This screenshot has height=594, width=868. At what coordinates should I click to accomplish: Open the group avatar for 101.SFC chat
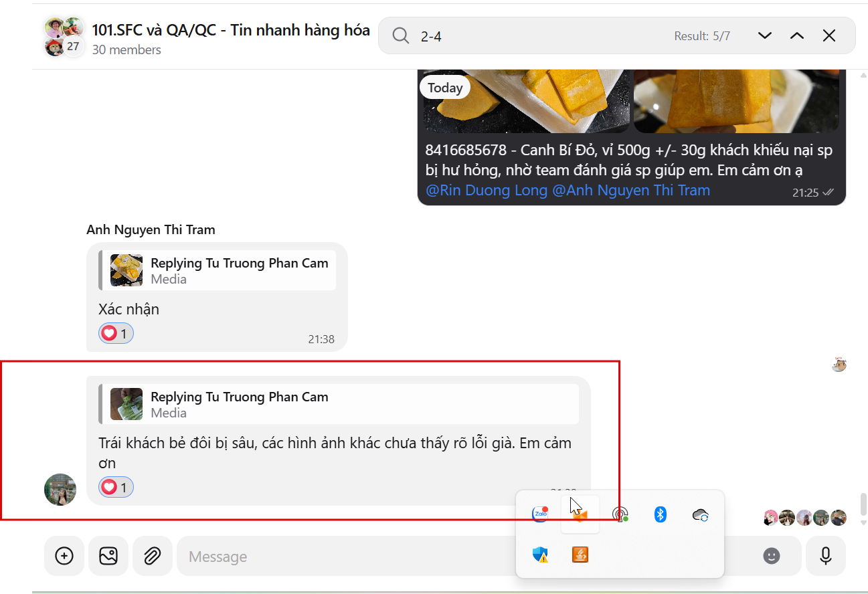[64, 37]
